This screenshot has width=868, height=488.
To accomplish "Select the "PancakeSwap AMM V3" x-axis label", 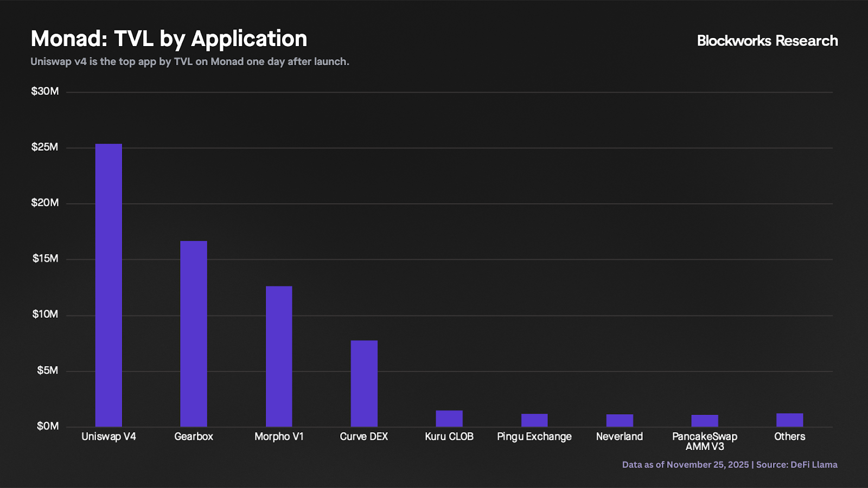I will click(x=705, y=441).
